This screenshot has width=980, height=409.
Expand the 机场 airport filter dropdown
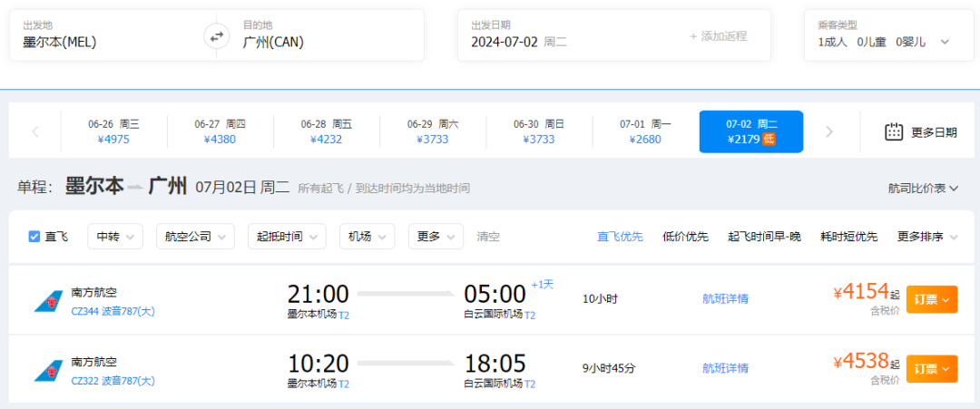pyautogui.click(x=367, y=237)
